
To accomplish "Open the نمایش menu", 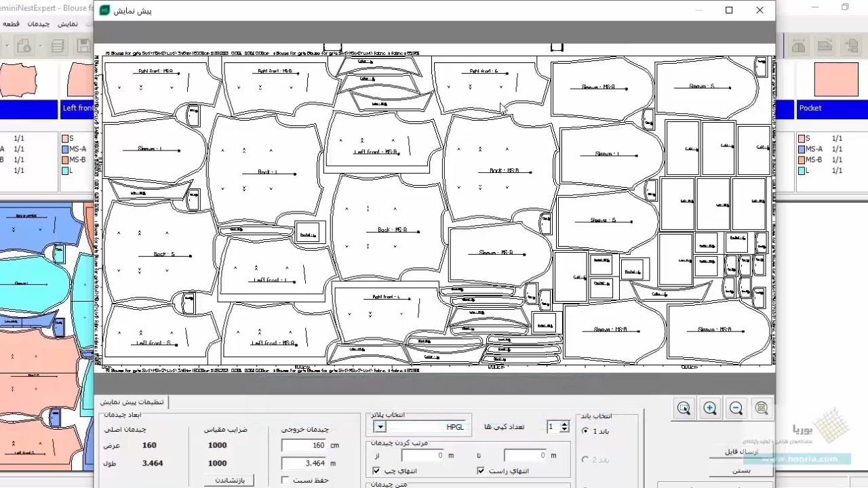I will tap(68, 24).
